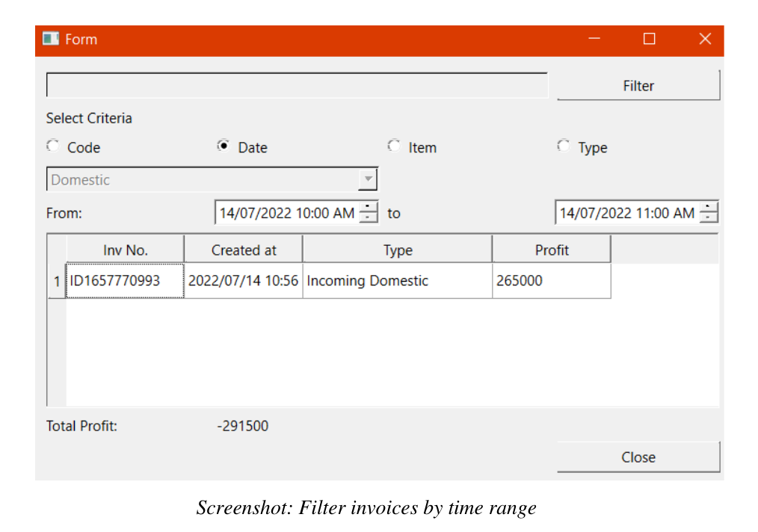Minimize the Form window
This screenshot has height=532, width=758.
594,39
